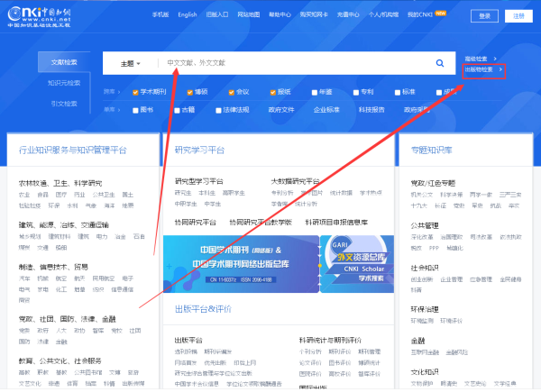Viewport: 541px width, 392px height.
Task: Click the 企业管理 link under 社会知识
Action: tap(452, 279)
